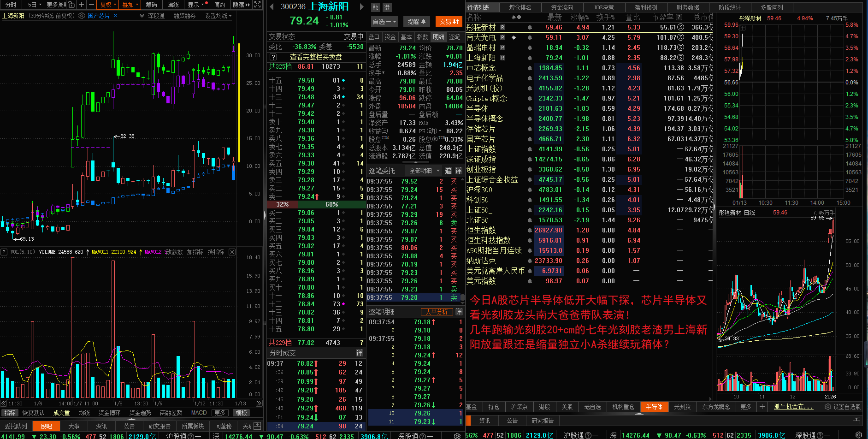Viewport: 868px width, 439px height.
Task: Switch to the 分时 chart view
Action: 11,5
